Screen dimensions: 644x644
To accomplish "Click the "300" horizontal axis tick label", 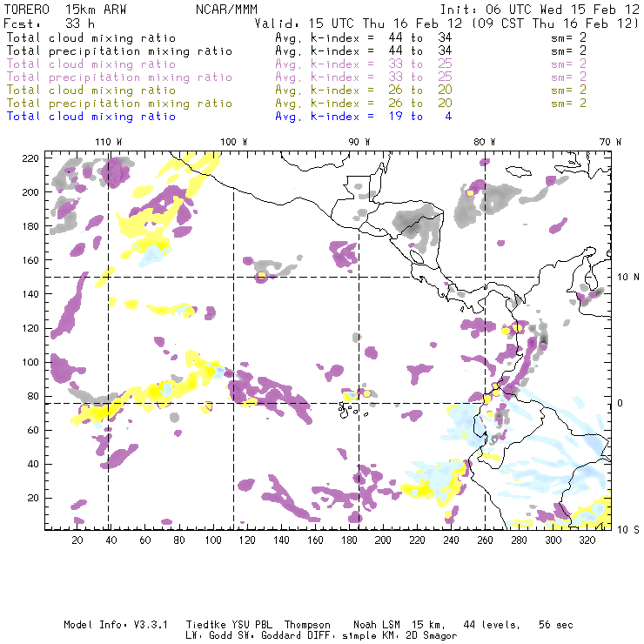I will pos(553,540).
